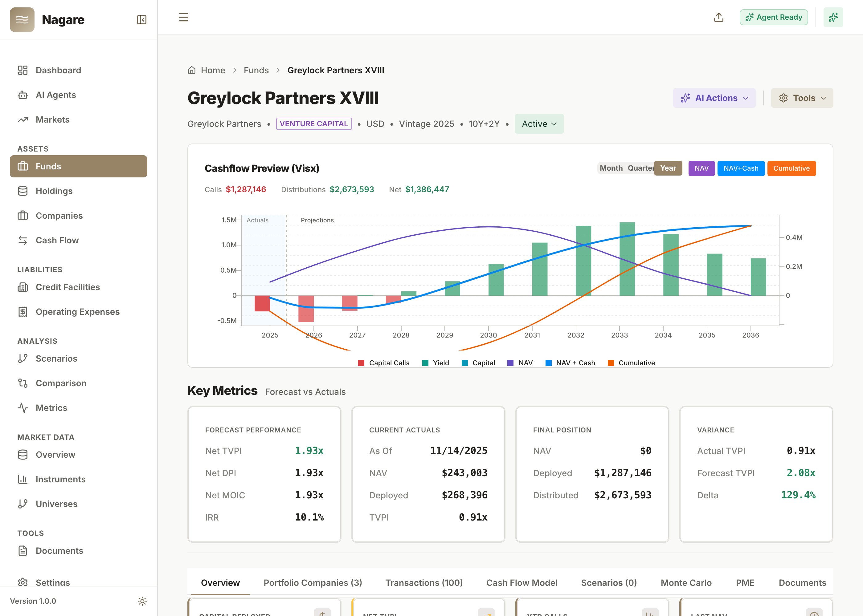Viewport: 863px width, 616px height.
Task: Open the Portfolio Companies (3) tab
Action: (313, 583)
